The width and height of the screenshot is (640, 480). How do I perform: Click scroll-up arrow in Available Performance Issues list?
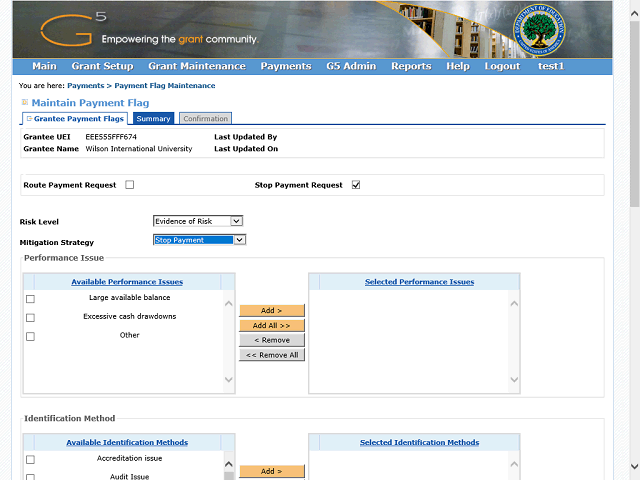click(x=228, y=304)
